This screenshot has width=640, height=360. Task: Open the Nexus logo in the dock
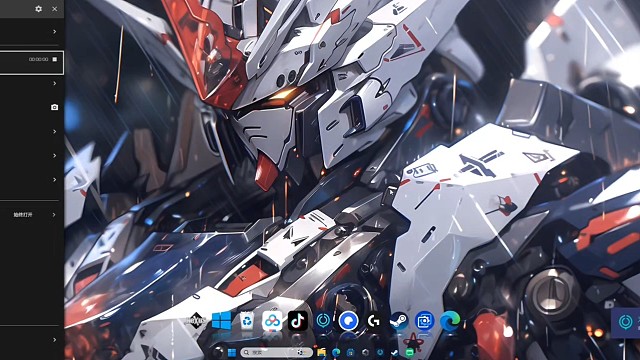tap(196, 321)
